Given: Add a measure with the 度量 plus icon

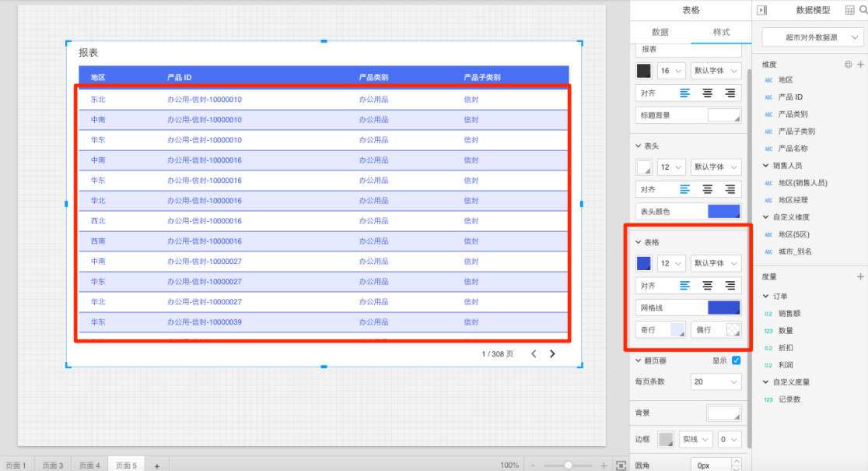Looking at the screenshot, I should click(860, 276).
